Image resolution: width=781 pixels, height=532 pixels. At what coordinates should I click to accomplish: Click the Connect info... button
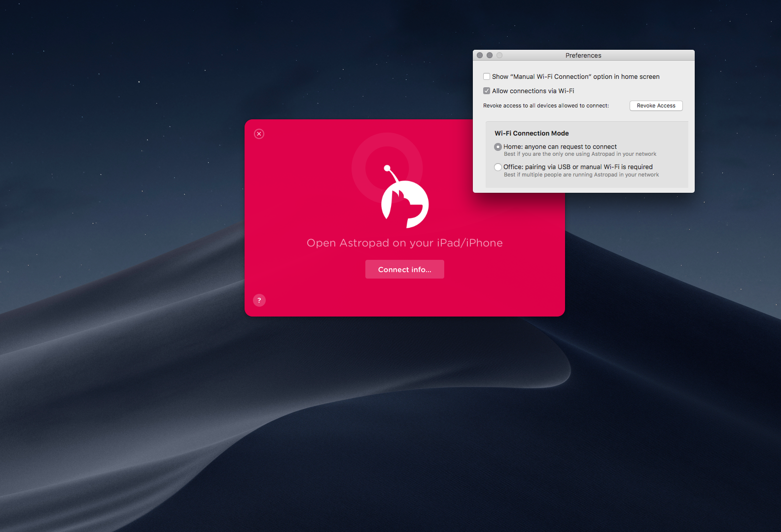(405, 269)
